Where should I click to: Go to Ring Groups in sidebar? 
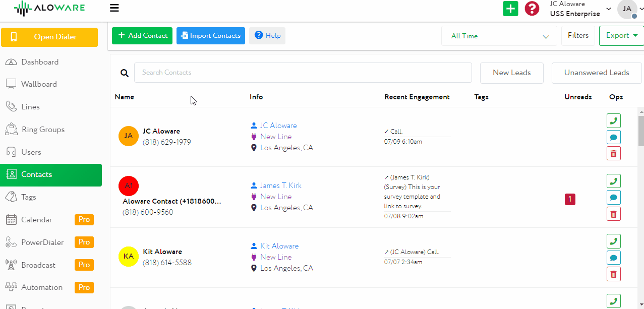pyautogui.click(x=43, y=130)
